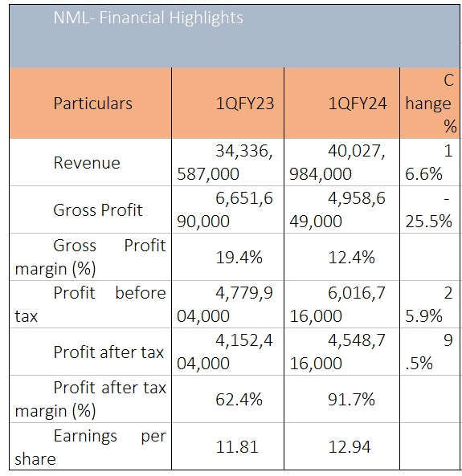Select the Gross Profit row label
The width and height of the screenshot is (462, 476).
pos(98,210)
